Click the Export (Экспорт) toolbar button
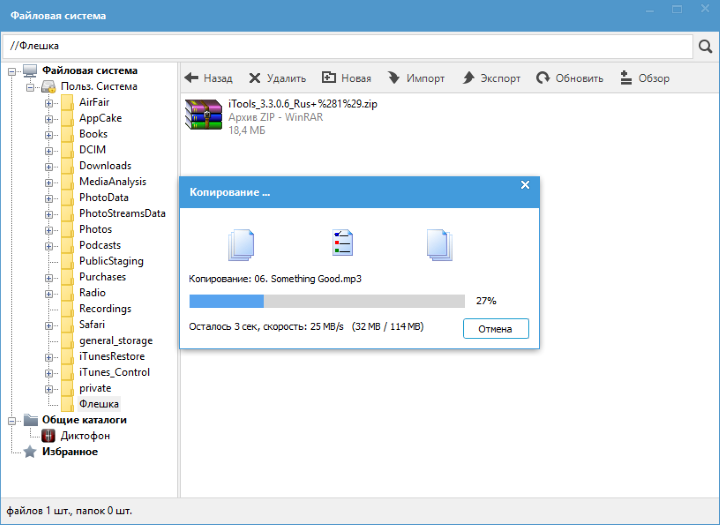Image resolution: width=720 pixels, height=525 pixels. click(491, 78)
